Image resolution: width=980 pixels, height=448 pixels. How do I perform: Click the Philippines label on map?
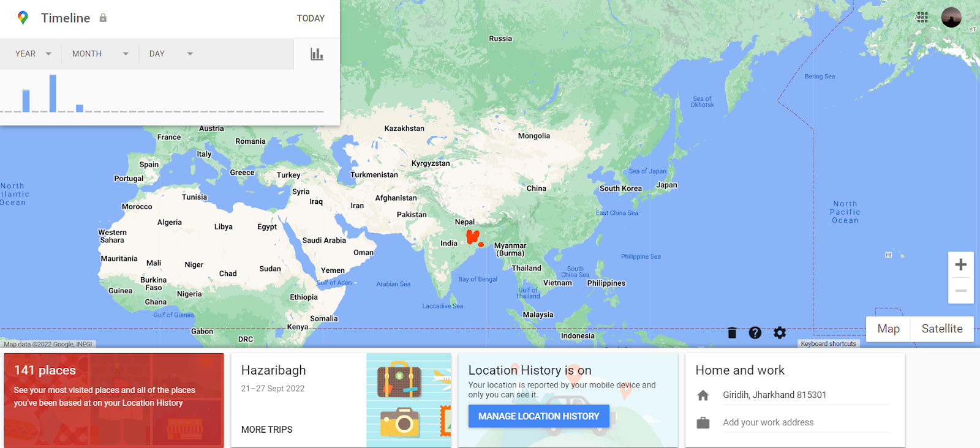[606, 283]
